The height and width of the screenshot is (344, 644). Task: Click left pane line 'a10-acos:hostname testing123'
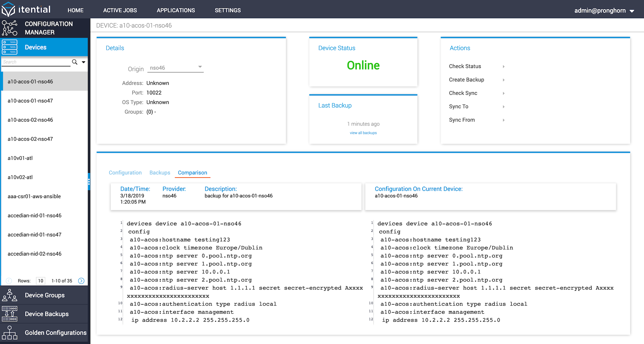[180, 239]
